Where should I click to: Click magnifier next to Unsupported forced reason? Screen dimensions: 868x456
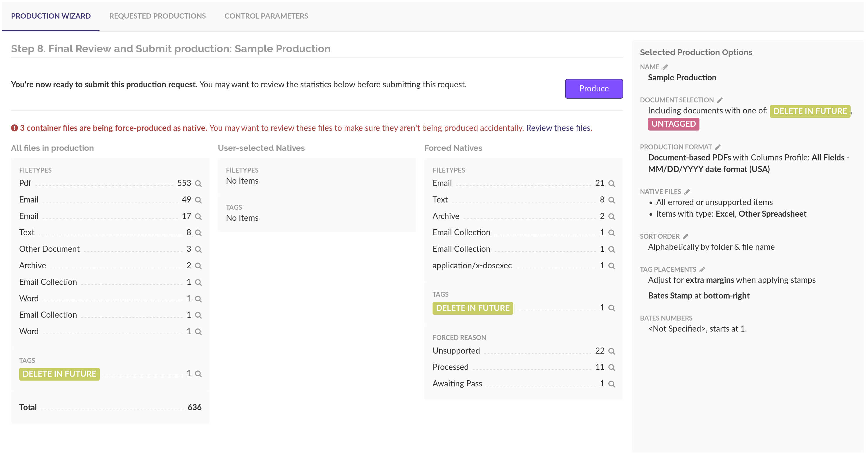point(612,351)
